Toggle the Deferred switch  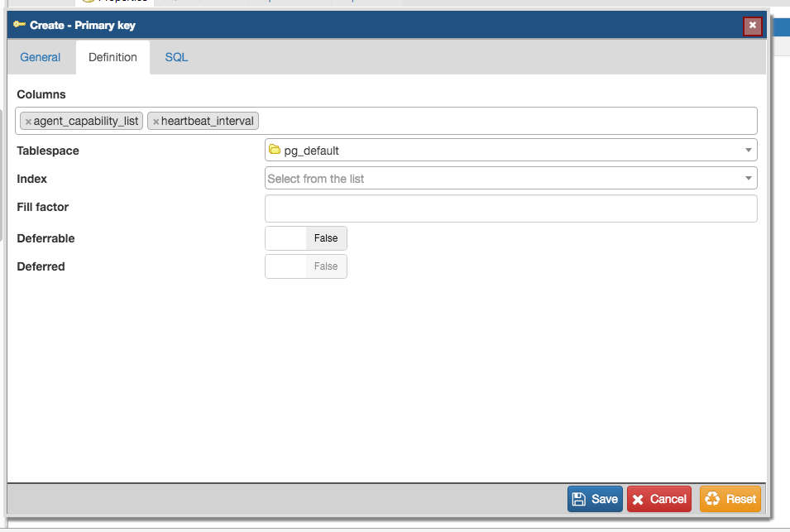point(306,266)
